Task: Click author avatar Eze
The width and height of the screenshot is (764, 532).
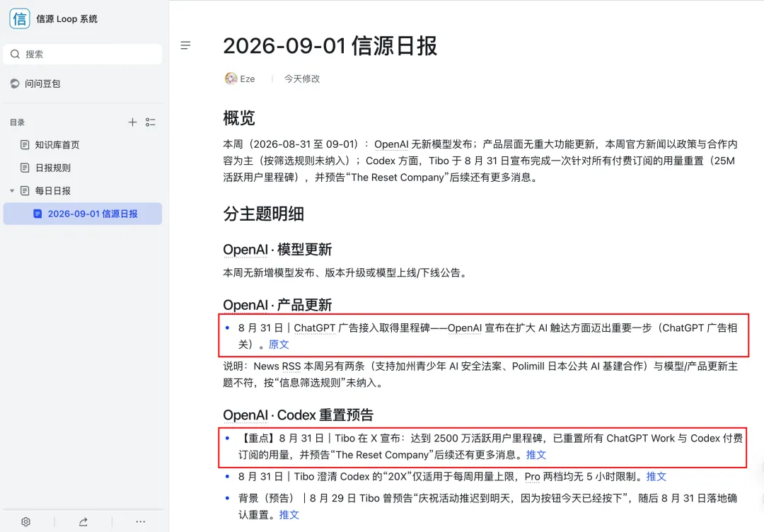Action: (x=231, y=79)
